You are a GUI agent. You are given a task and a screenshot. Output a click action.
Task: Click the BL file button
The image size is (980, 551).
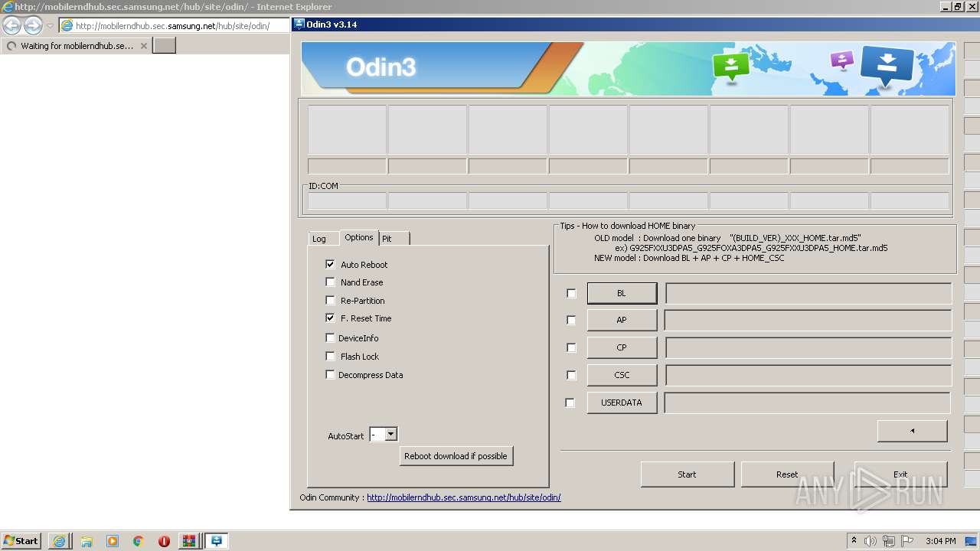point(622,293)
